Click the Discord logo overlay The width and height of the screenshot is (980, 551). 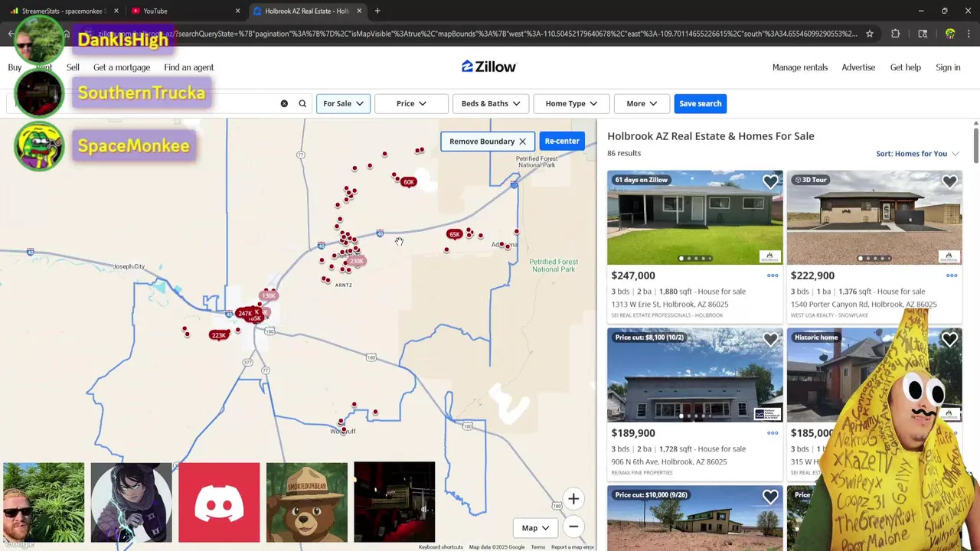click(219, 502)
